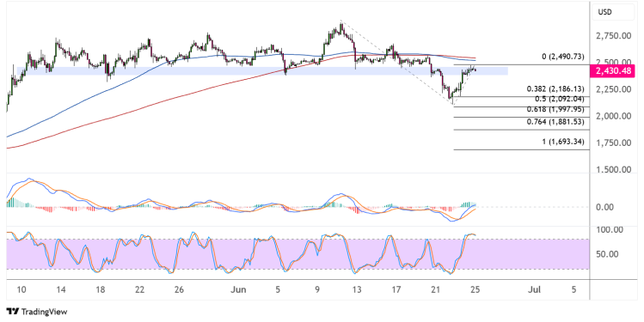Click the purple stochastic band area
This screenshot has width=644, height=322.
[297, 254]
